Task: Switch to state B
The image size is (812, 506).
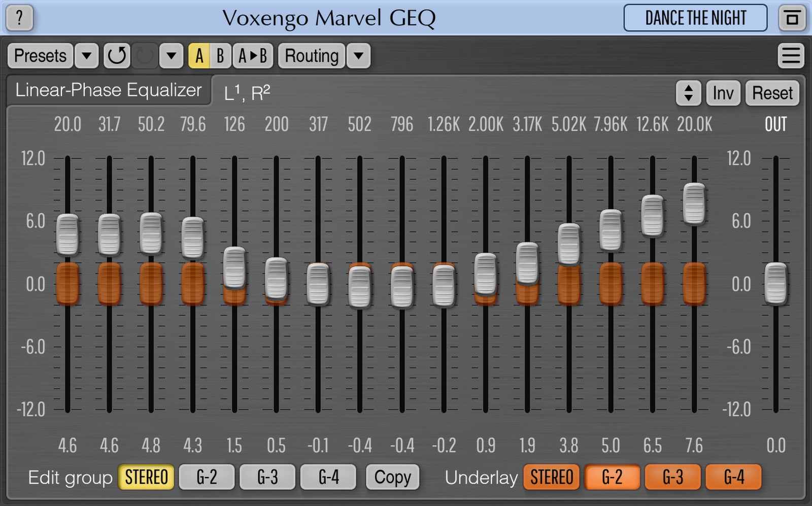Action: 220,56
